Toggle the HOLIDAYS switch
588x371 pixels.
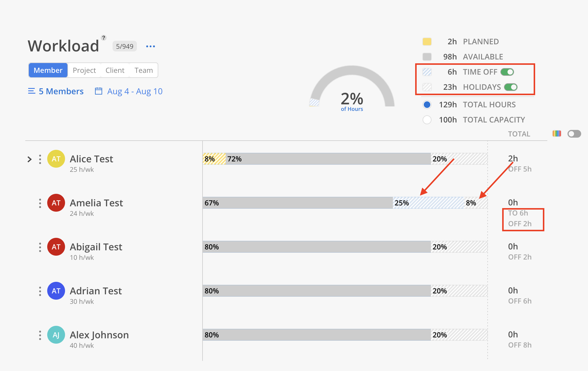click(x=511, y=87)
